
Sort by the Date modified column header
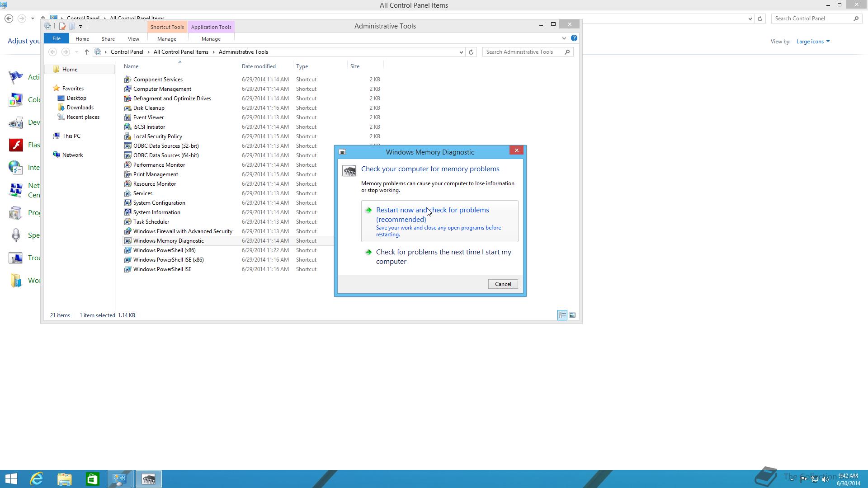click(266, 66)
